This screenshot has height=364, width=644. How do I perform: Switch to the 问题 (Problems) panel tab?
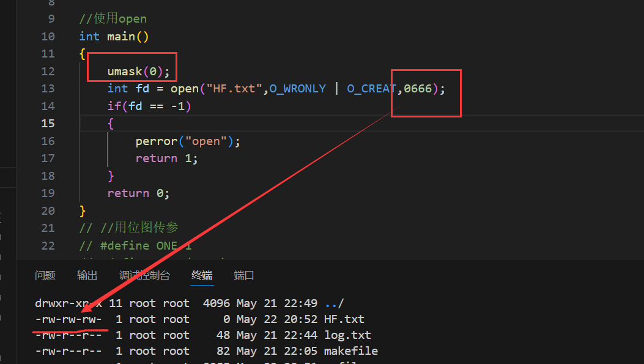[45, 276]
